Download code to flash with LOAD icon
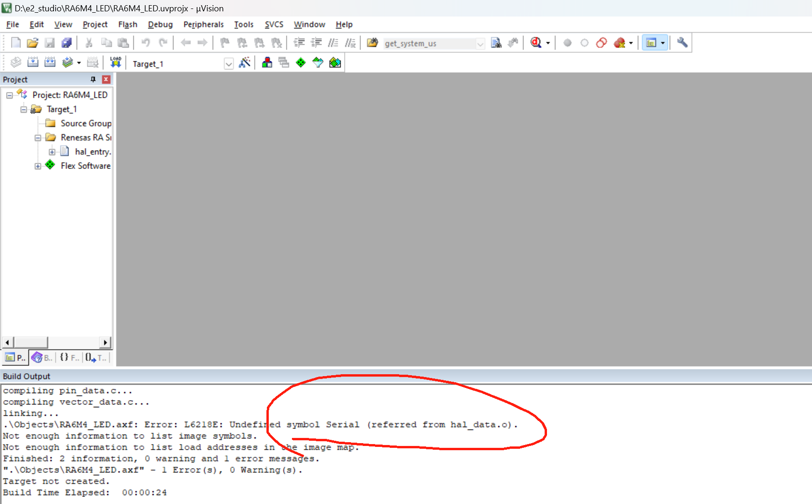 [116, 62]
